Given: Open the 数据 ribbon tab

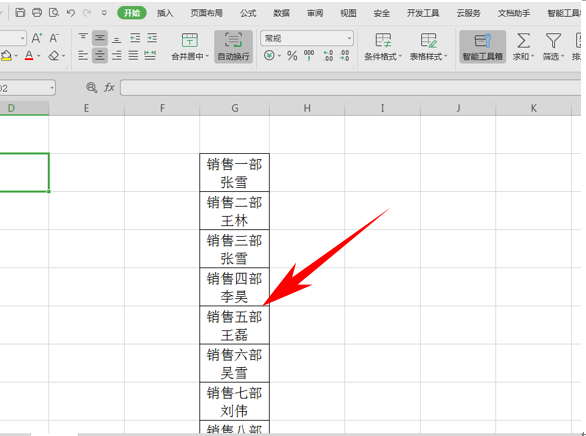Looking at the screenshot, I should coord(281,13).
